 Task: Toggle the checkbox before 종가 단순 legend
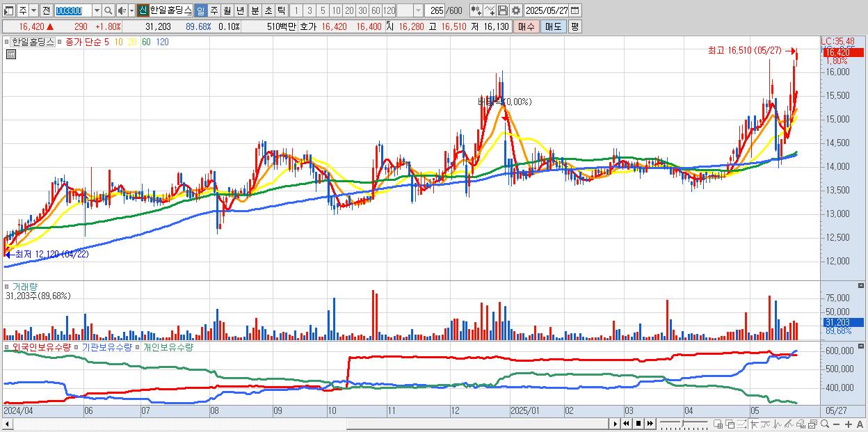click(x=60, y=42)
